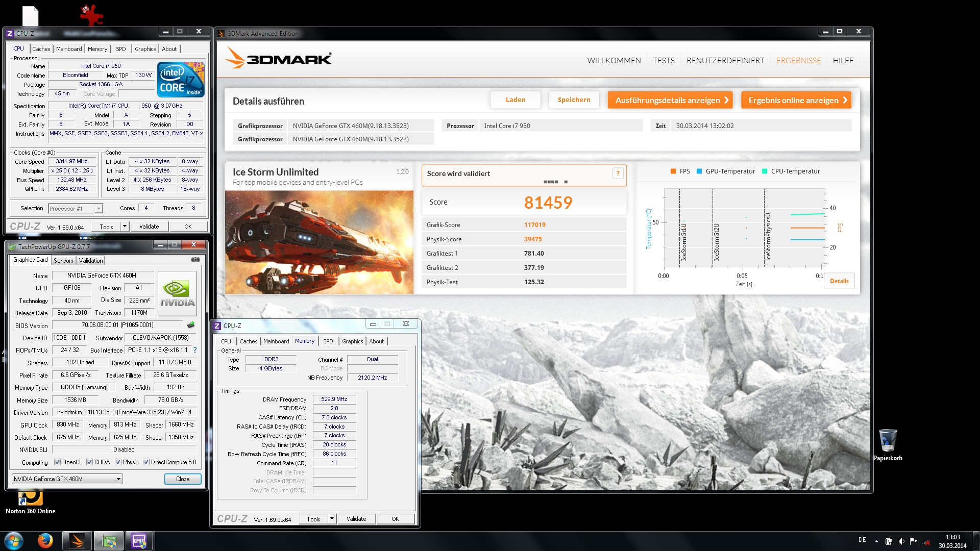The width and height of the screenshot is (980, 551).
Task: Click Ergebnis online anzeigen button
Action: [796, 100]
